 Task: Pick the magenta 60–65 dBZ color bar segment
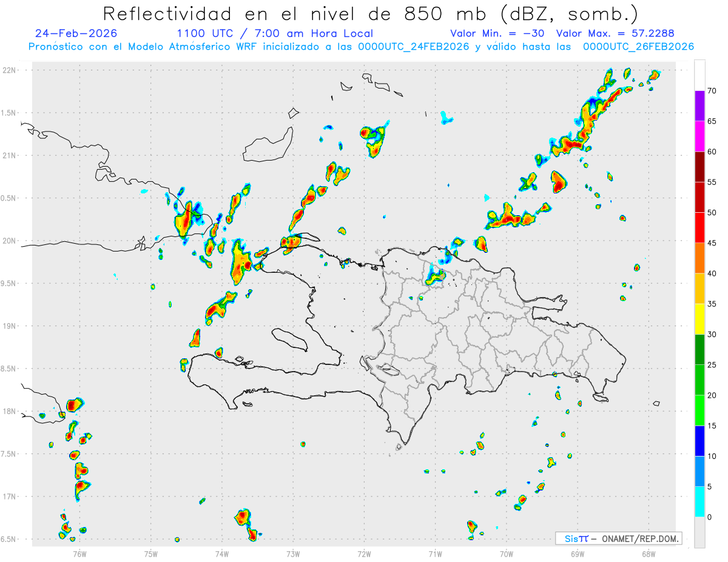point(699,136)
